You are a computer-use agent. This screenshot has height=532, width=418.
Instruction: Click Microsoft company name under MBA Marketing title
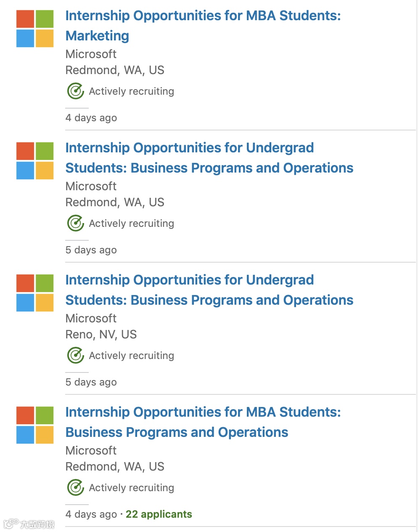pos(91,54)
